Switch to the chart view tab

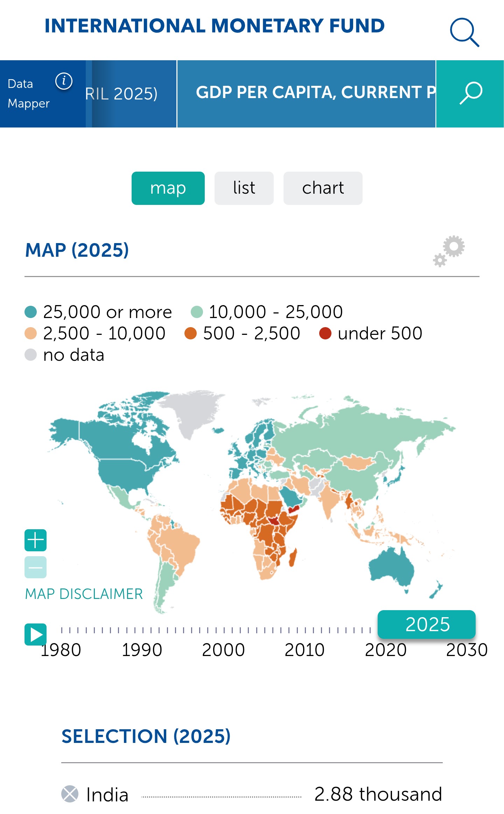323,188
